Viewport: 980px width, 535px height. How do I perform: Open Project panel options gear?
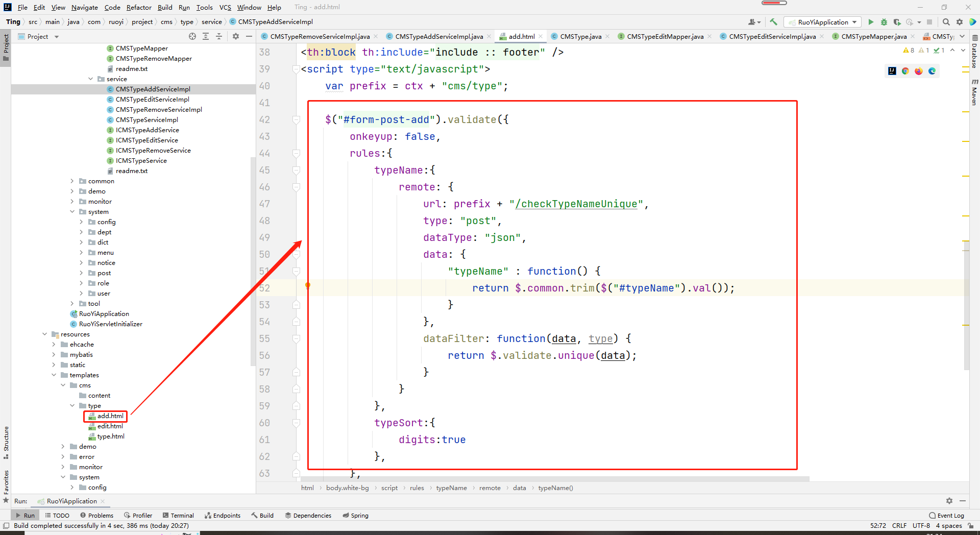click(x=236, y=36)
